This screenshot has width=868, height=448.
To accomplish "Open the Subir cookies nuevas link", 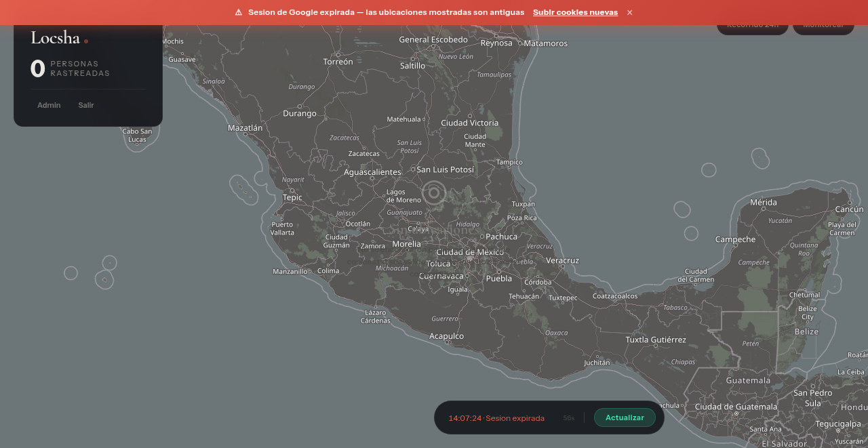I will tap(575, 12).
